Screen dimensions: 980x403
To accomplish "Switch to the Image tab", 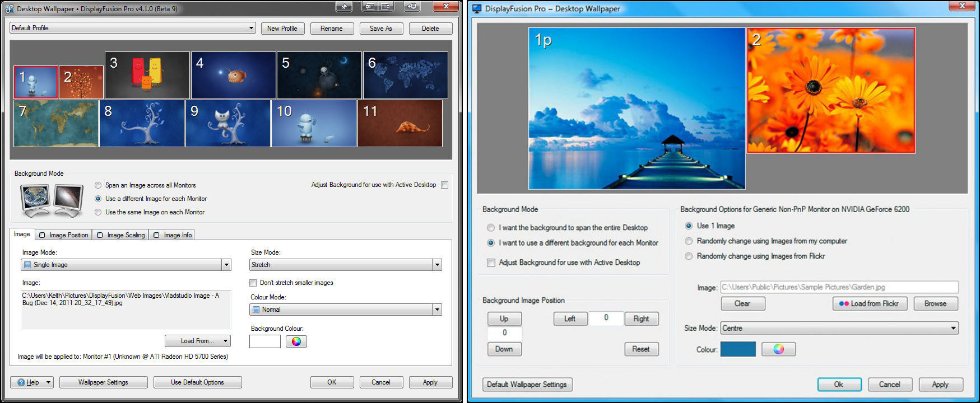I will pos(22,234).
